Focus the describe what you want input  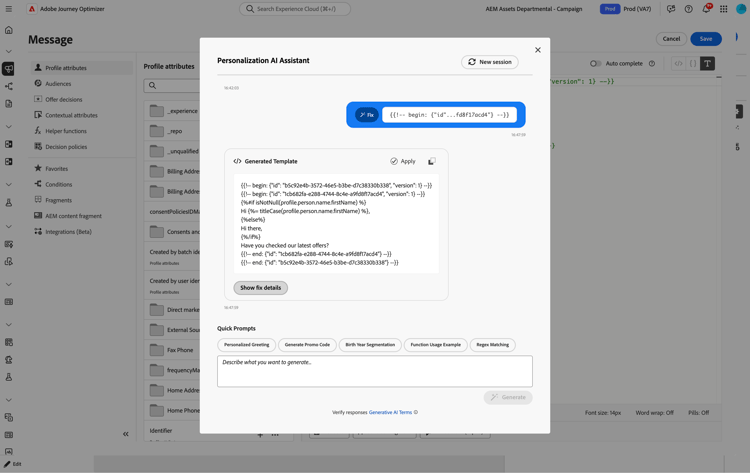click(375, 371)
